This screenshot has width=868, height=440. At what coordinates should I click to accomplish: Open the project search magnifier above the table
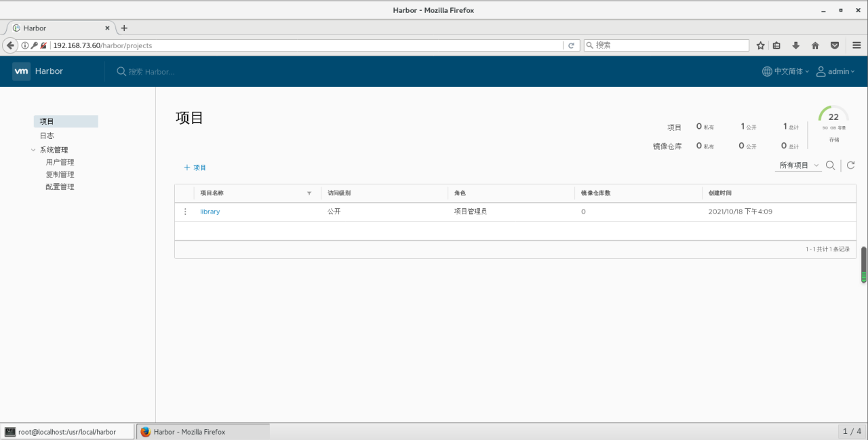coord(830,165)
